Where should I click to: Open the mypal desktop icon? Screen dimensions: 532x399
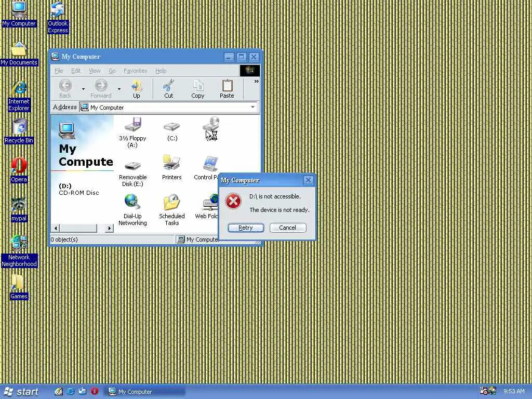pyautogui.click(x=19, y=209)
